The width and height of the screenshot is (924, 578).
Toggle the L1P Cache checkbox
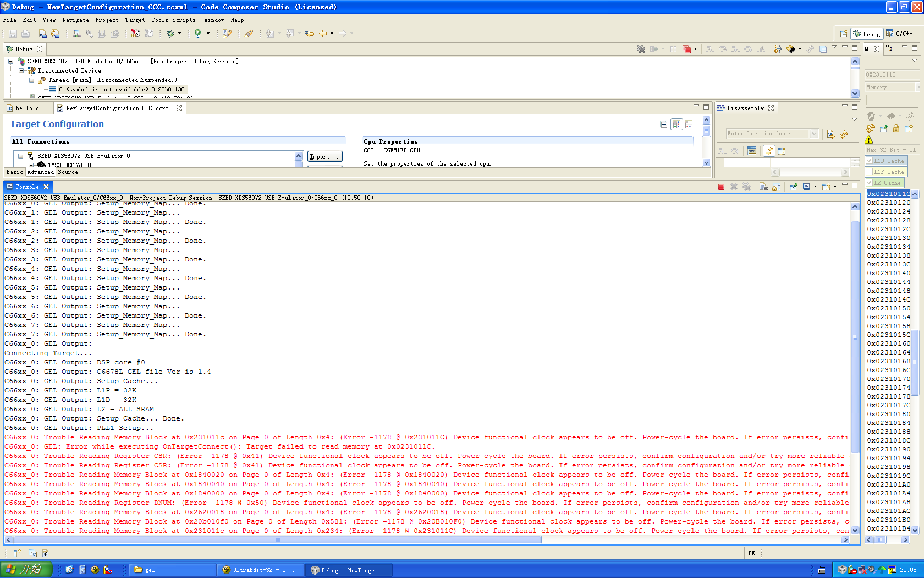tap(870, 172)
